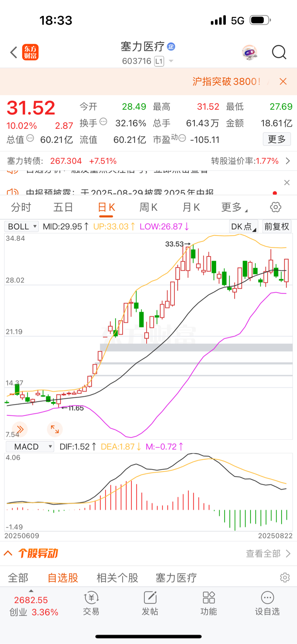
Task: Open 个股异动 settings gear
Action: coord(285,577)
